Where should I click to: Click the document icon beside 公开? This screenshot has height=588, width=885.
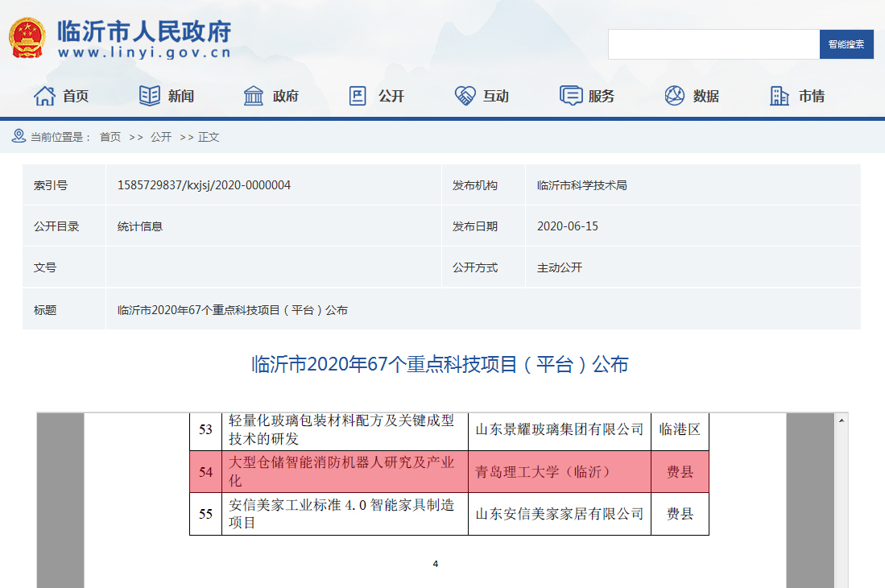(x=358, y=96)
